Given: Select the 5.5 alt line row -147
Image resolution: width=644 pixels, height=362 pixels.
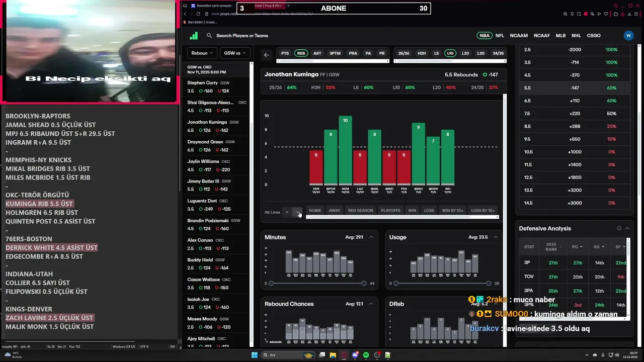Looking at the screenshot, I should (575, 88).
